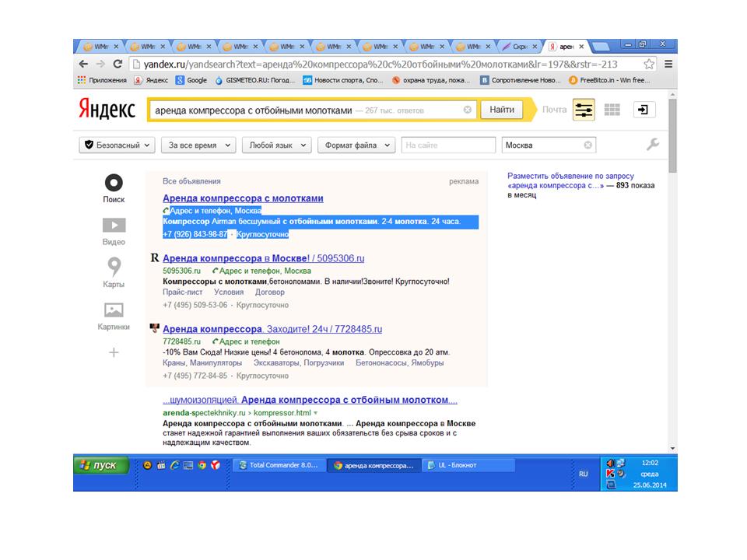Image resolution: width=747 pixels, height=560 pixels.
Task: Open a new browser tab
Action: coord(600,46)
